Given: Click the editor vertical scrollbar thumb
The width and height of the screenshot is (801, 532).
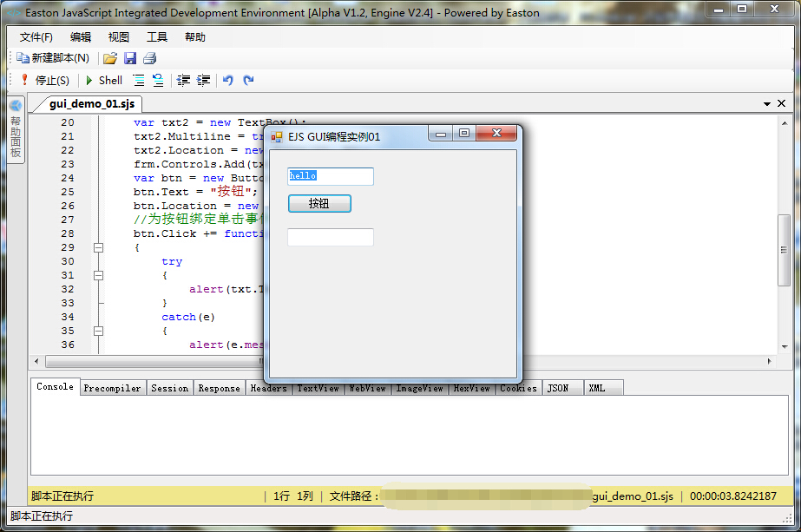Looking at the screenshot, I should click(x=784, y=250).
